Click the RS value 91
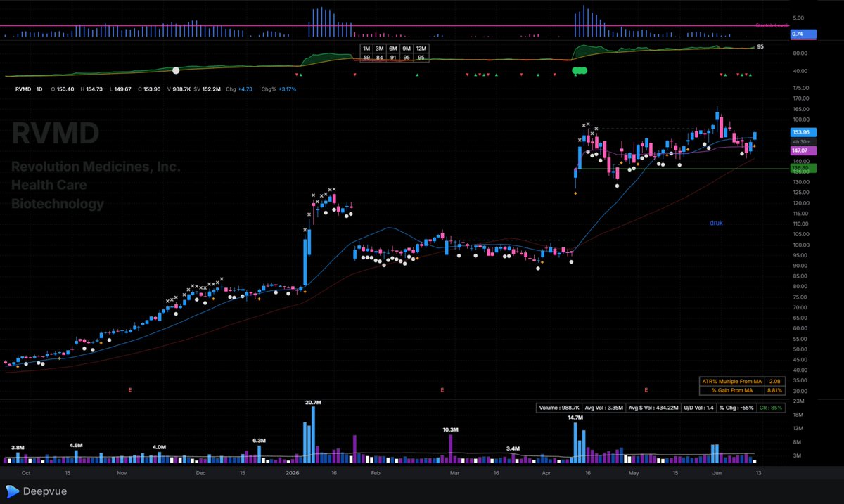 point(394,57)
